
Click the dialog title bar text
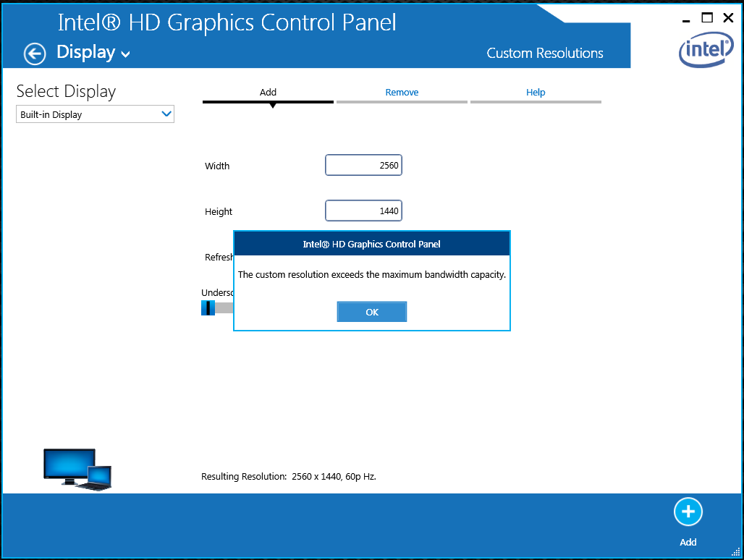(x=371, y=245)
